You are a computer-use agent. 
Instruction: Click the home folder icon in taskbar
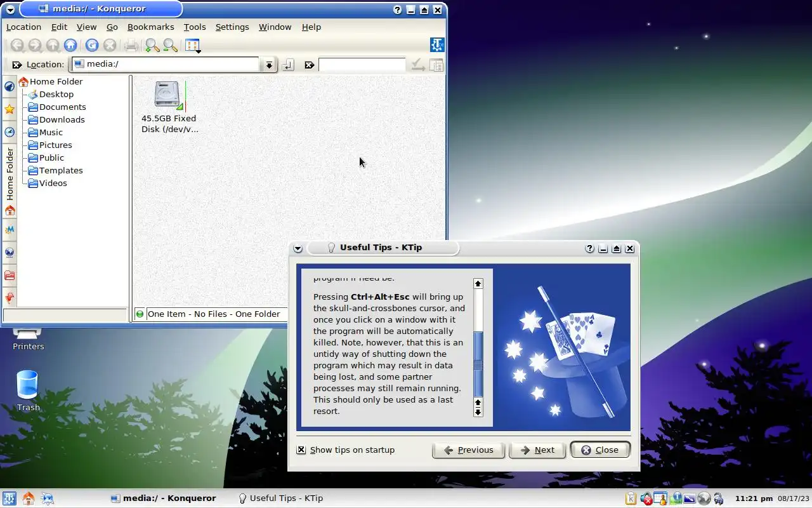(x=29, y=498)
